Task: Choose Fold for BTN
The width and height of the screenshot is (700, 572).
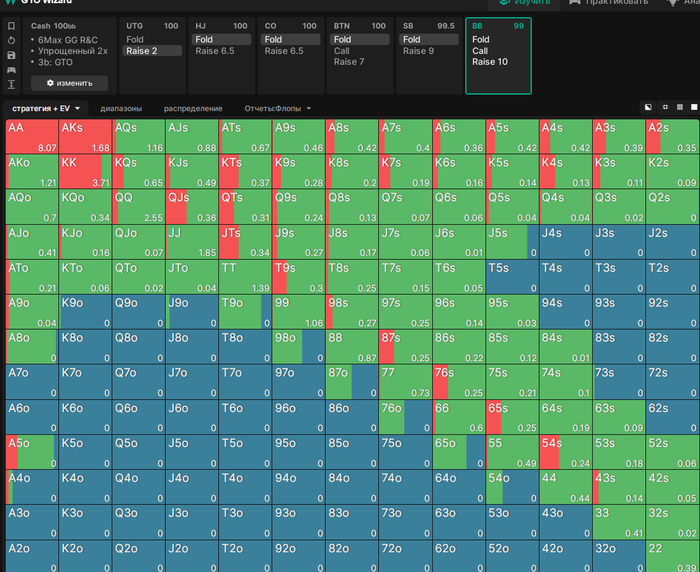Action: coord(359,40)
